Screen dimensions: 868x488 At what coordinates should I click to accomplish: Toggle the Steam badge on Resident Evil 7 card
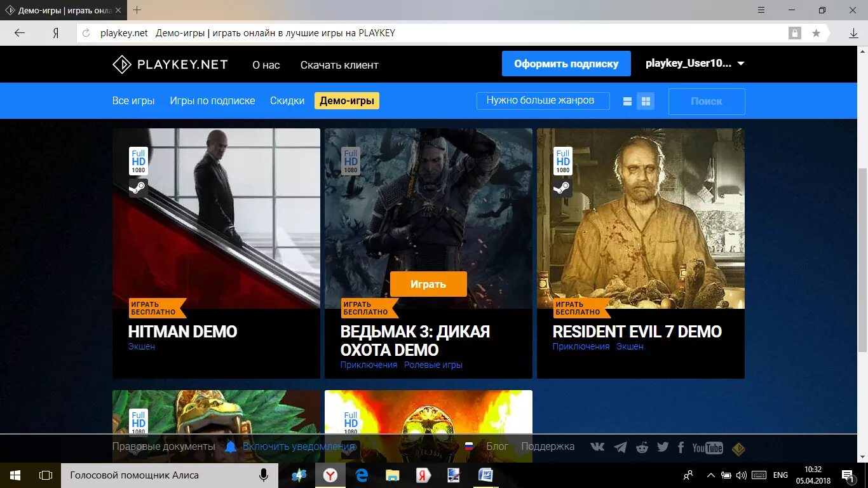point(562,188)
